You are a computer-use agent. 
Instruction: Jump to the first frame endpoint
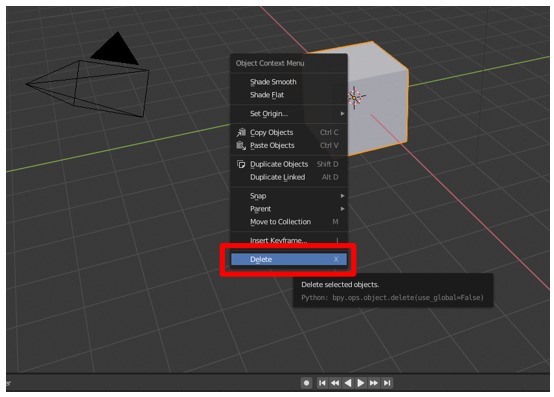tap(322, 383)
